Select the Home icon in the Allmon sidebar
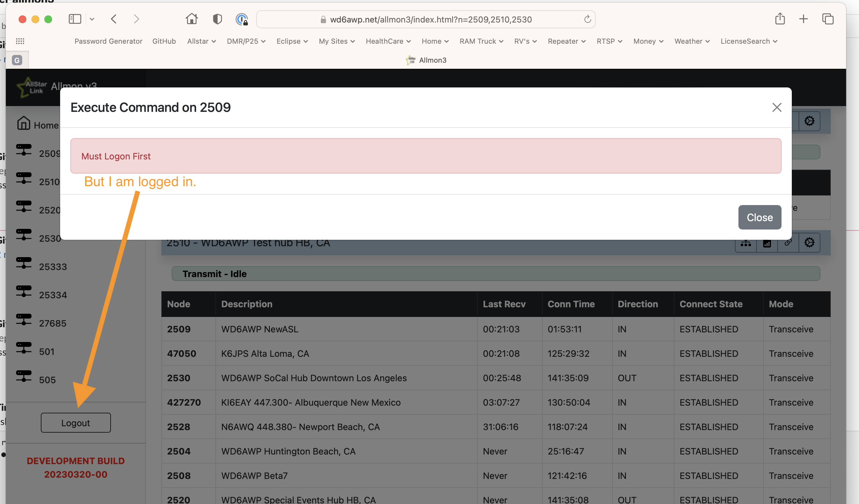 [x=23, y=123]
